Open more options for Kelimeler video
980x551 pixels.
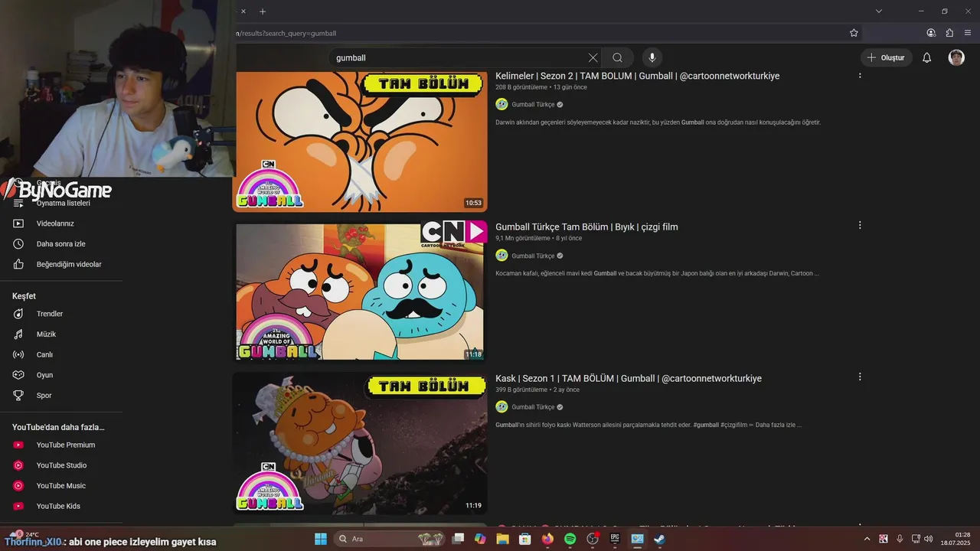point(860,75)
